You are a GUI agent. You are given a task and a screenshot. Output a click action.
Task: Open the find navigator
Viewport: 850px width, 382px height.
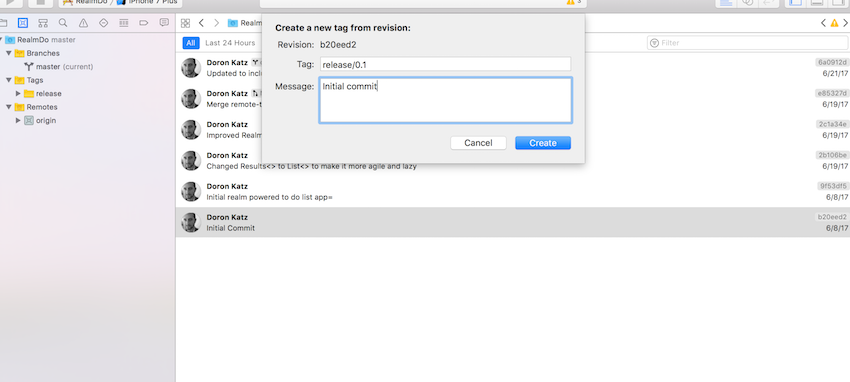pyautogui.click(x=63, y=23)
